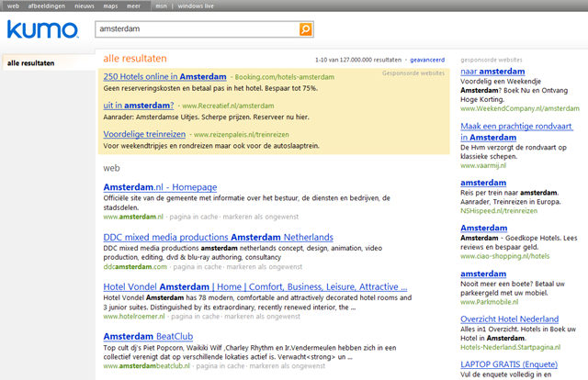
Task: Open the geavanceerd search link
Action: click(427, 60)
